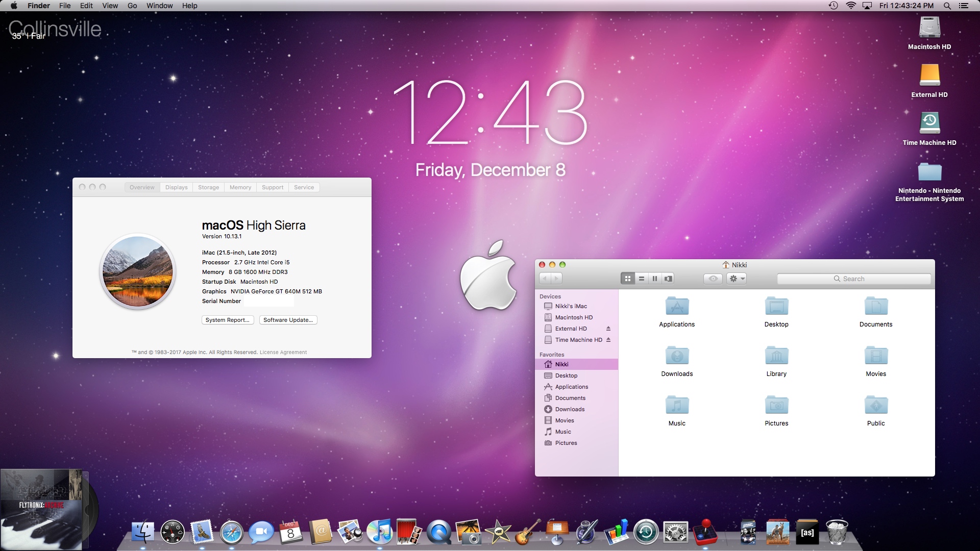Click the Quick Look eye button
Screen dimensions: 980x551
713,279
